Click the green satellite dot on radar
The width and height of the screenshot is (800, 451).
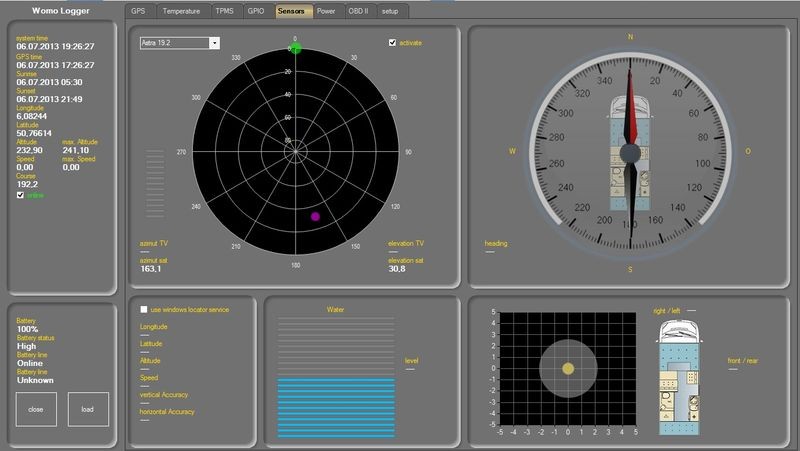coord(296,48)
